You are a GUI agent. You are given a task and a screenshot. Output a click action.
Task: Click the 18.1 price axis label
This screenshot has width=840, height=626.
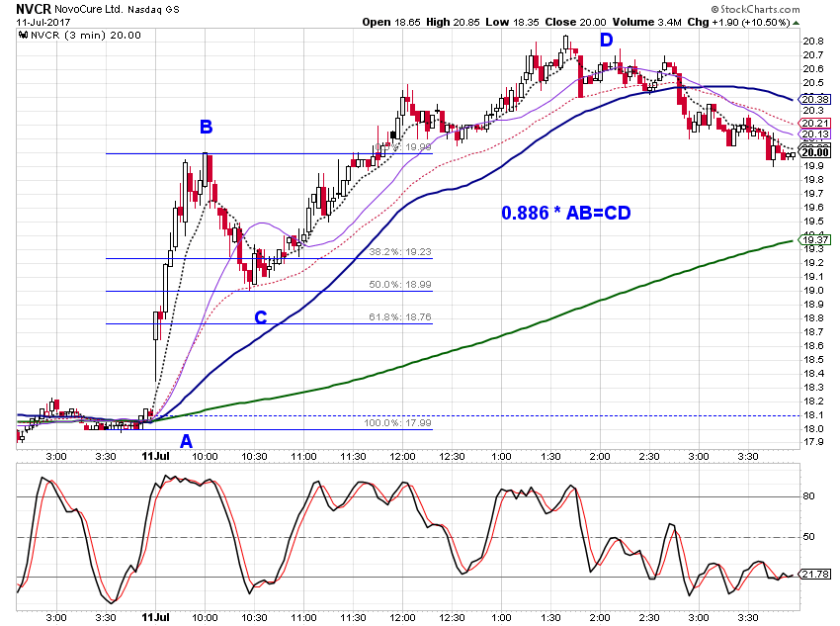coord(812,415)
